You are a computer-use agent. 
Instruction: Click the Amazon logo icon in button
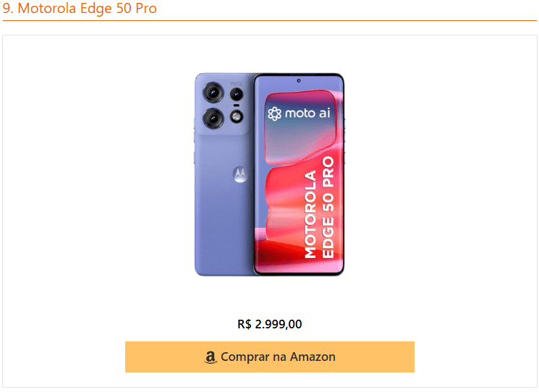point(211,357)
